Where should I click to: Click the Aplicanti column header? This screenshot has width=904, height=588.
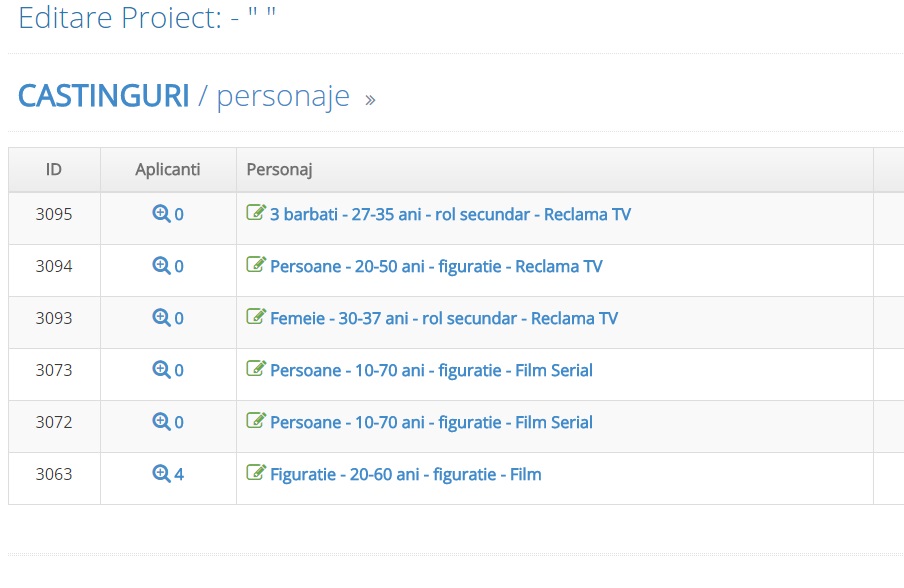click(x=168, y=170)
